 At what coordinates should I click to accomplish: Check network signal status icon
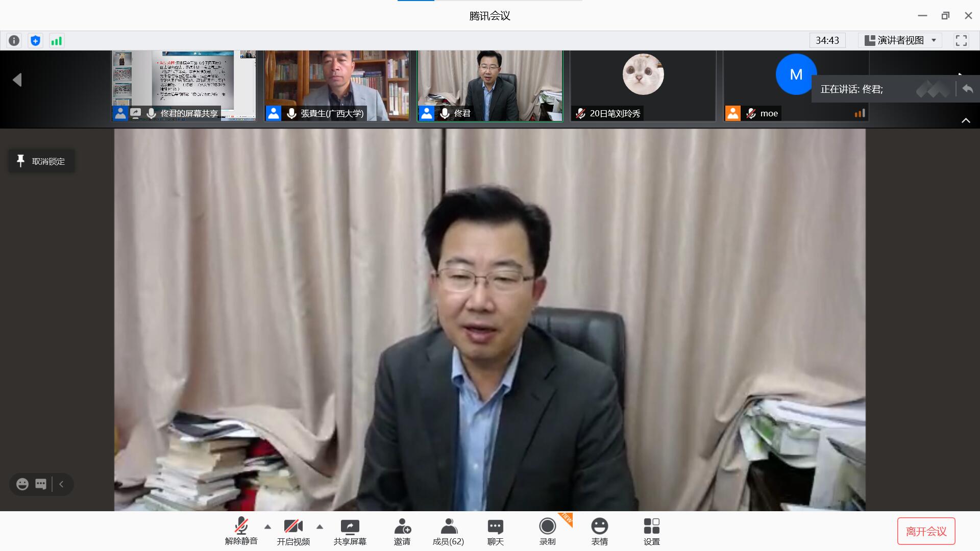point(56,41)
